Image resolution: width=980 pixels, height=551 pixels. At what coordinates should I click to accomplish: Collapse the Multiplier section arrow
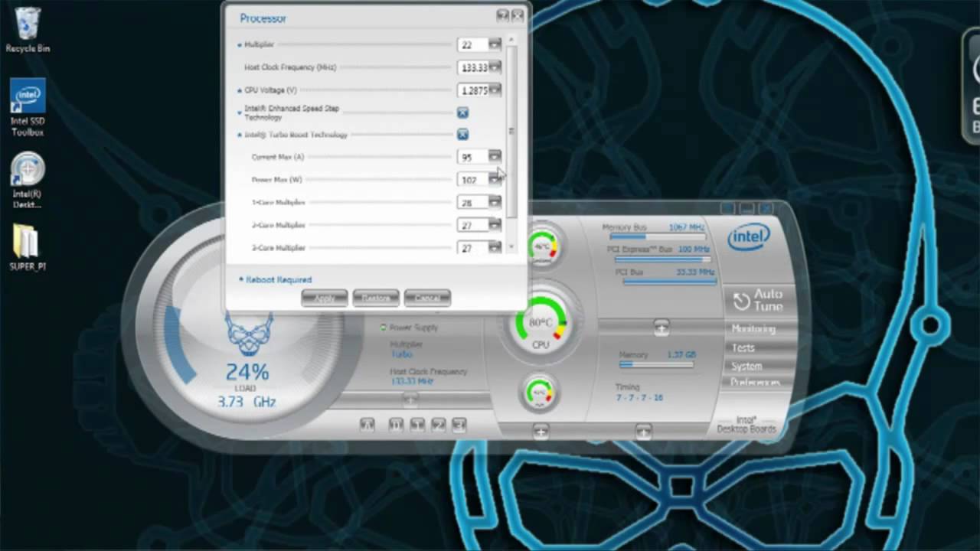coord(240,45)
